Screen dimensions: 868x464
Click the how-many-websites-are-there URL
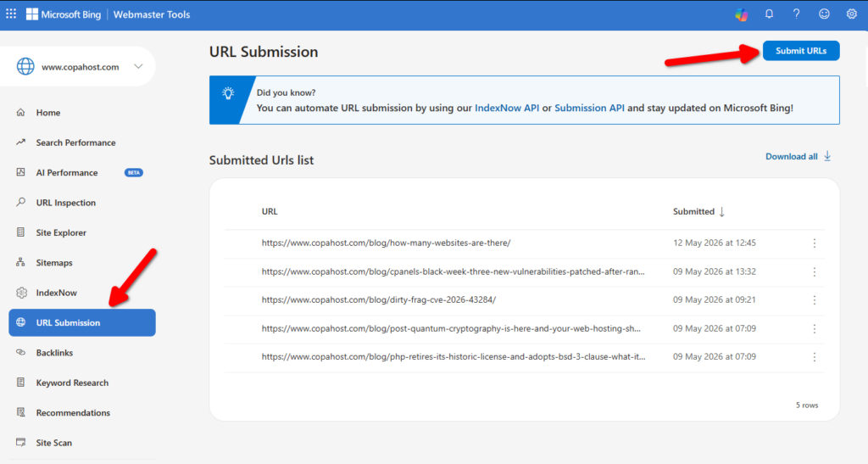point(386,243)
